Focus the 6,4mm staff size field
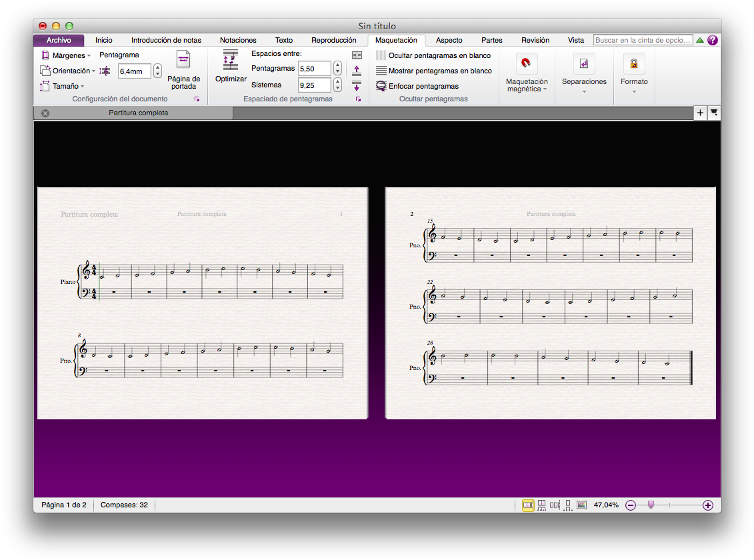 click(x=135, y=71)
